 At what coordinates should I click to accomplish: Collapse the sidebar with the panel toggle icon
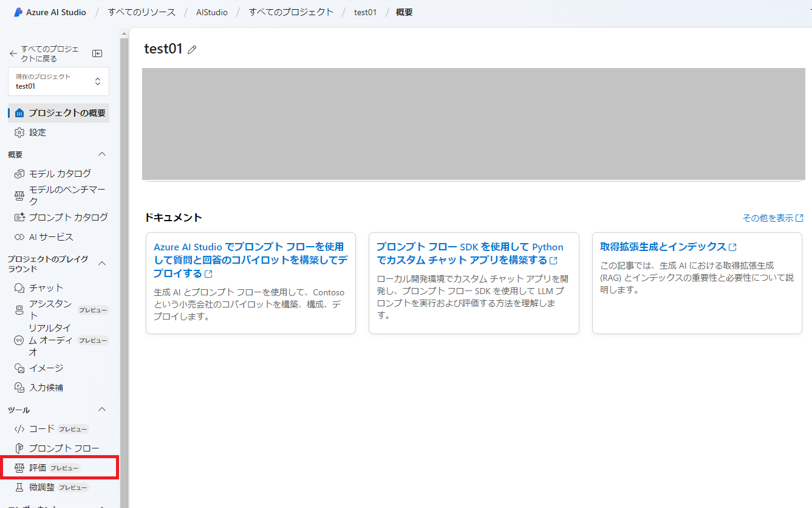pyautogui.click(x=97, y=53)
